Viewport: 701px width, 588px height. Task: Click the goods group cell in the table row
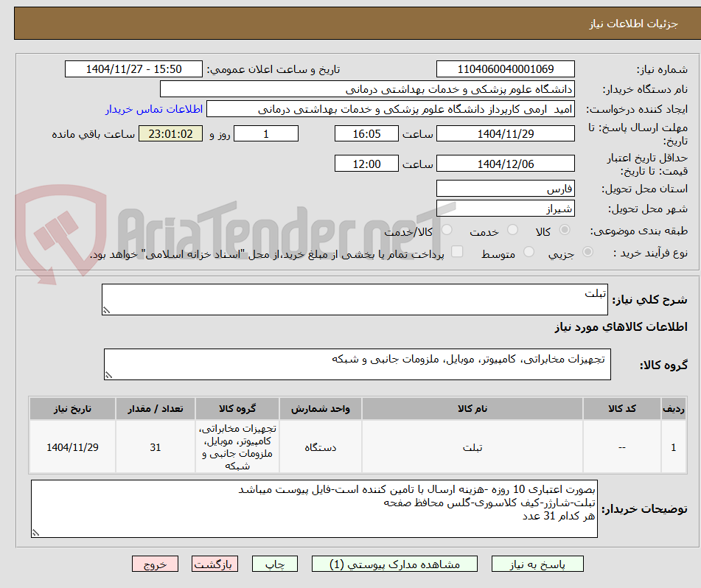pos(237,447)
